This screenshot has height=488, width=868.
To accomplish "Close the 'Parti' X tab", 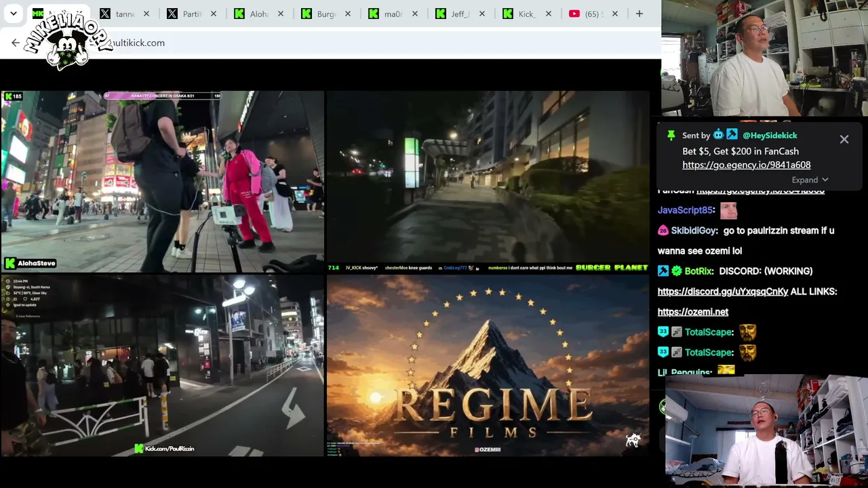I will pyautogui.click(x=213, y=14).
